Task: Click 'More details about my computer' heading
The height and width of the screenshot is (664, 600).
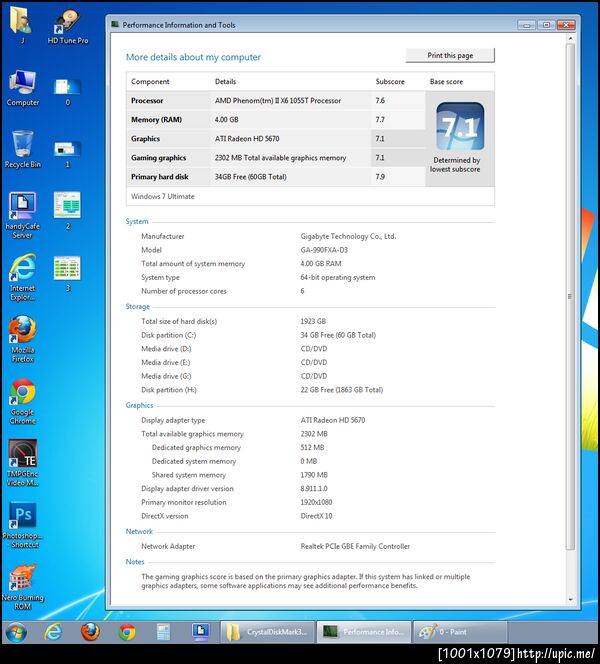Action: [x=193, y=57]
